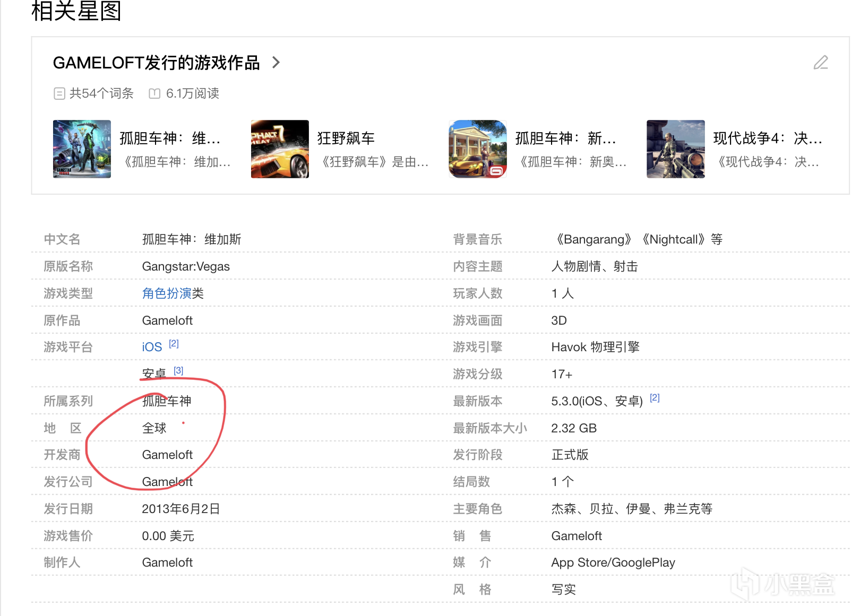Screen dimensions: 860x616
Task: Open the 孤胆车神：新… card title
Action: point(566,138)
